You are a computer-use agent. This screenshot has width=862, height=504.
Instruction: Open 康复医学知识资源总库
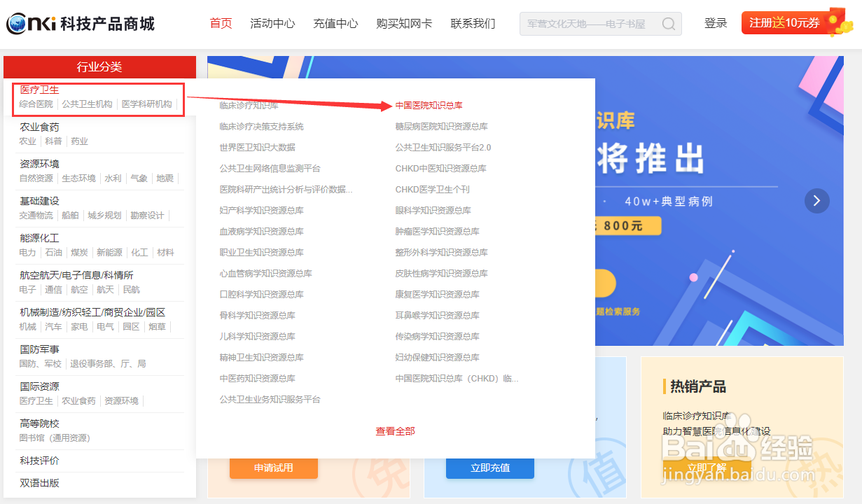point(437,295)
